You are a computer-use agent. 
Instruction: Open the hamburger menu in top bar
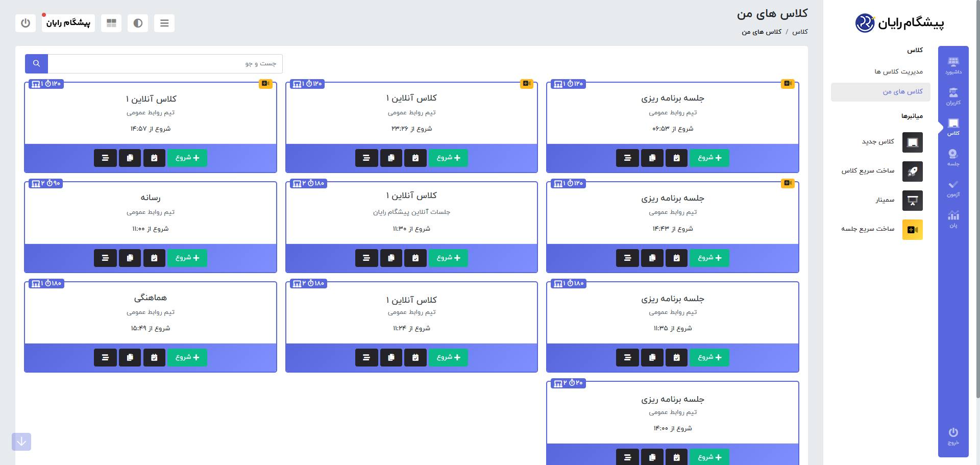point(164,23)
